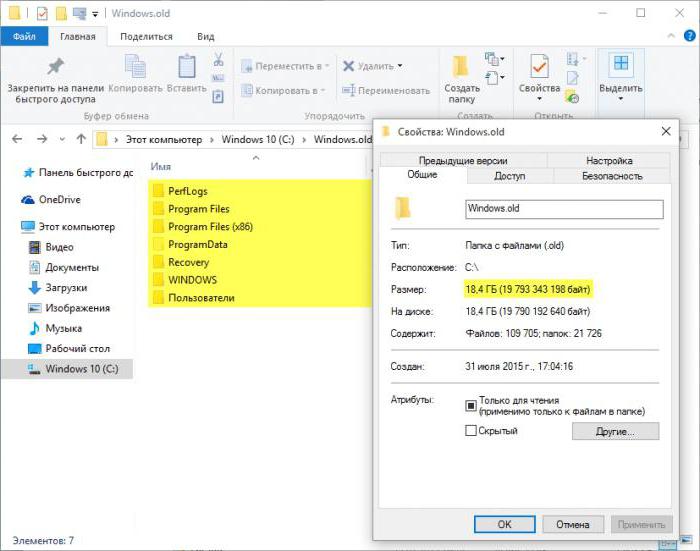
Task: Open Documents folder in sidebar
Action: (64, 267)
